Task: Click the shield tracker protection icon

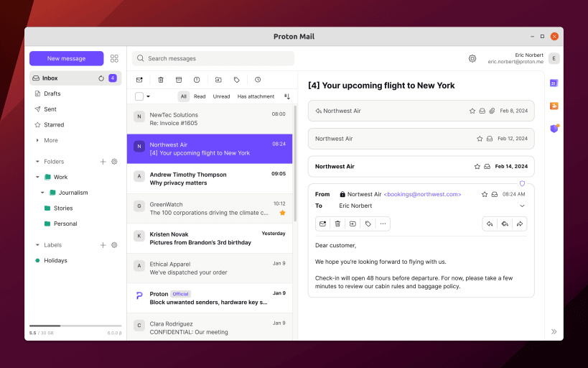Action: pos(522,183)
